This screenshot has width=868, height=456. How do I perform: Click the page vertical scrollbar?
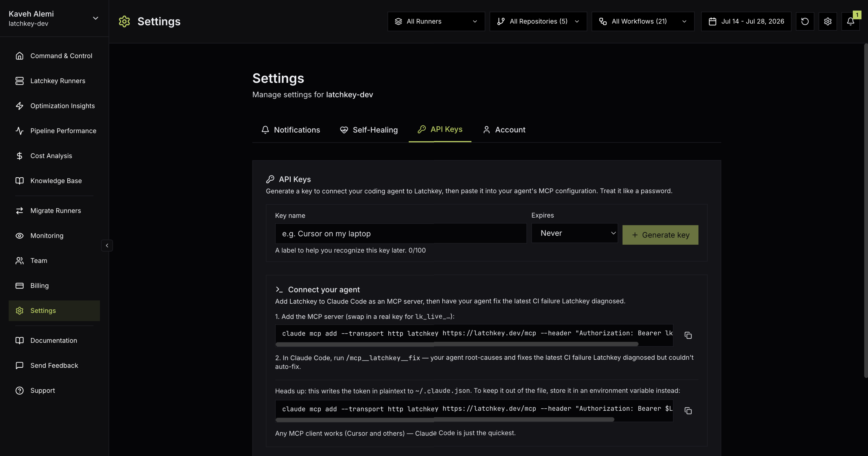coord(866,211)
